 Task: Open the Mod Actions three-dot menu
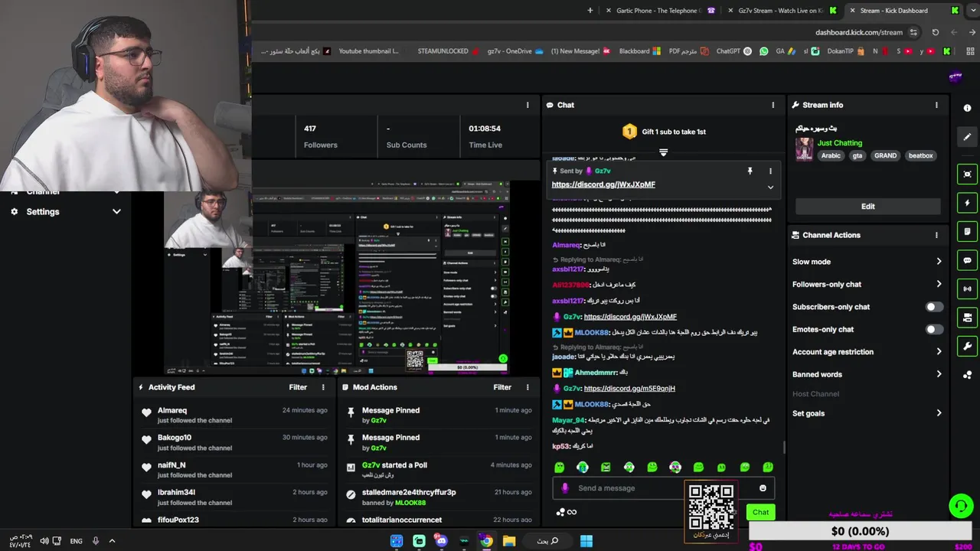click(x=527, y=387)
